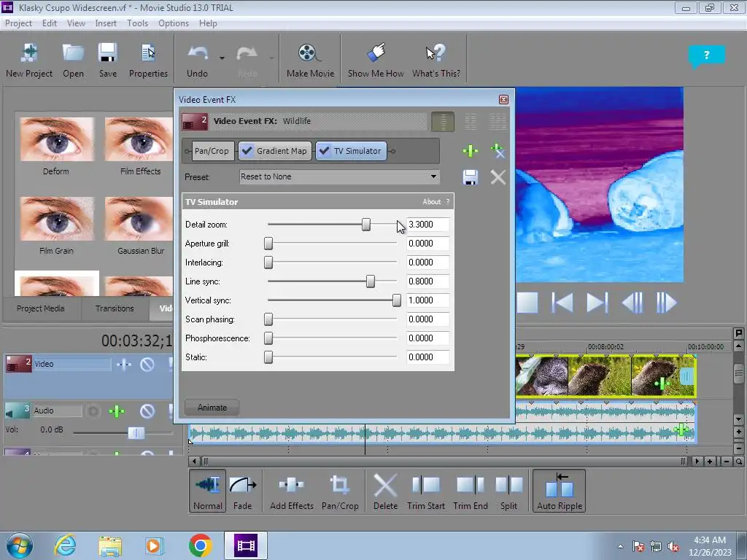
Task: Click Add Effects in the editing toolbar
Action: click(292, 491)
